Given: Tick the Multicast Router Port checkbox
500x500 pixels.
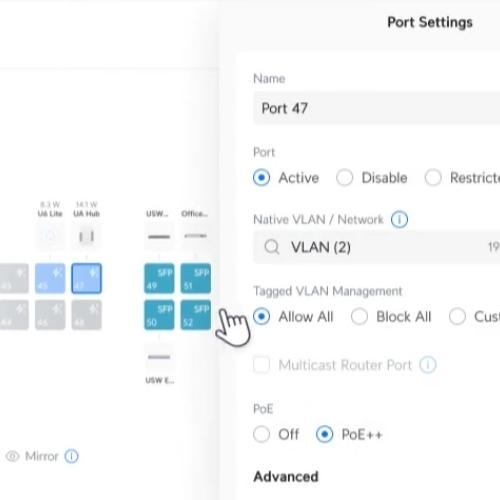Looking at the screenshot, I should click(261, 365).
